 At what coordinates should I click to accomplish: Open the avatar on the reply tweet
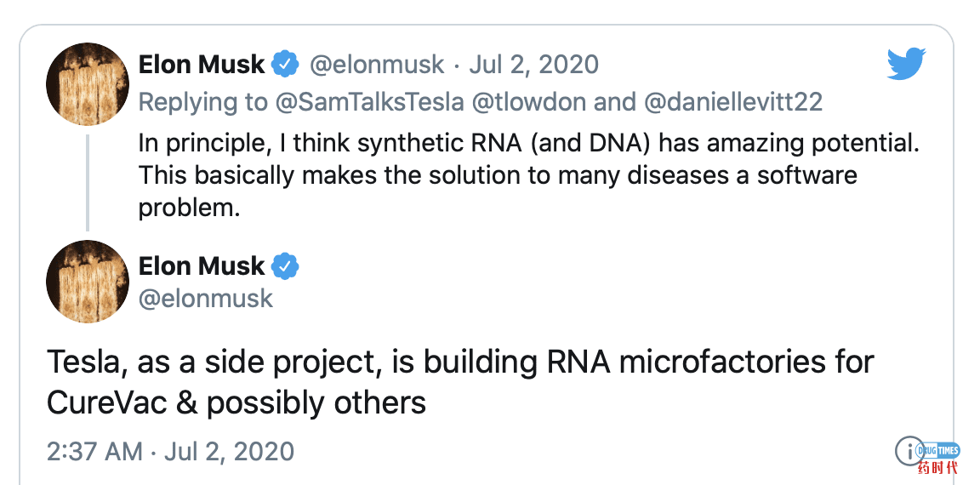pyautogui.click(x=88, y=83)
